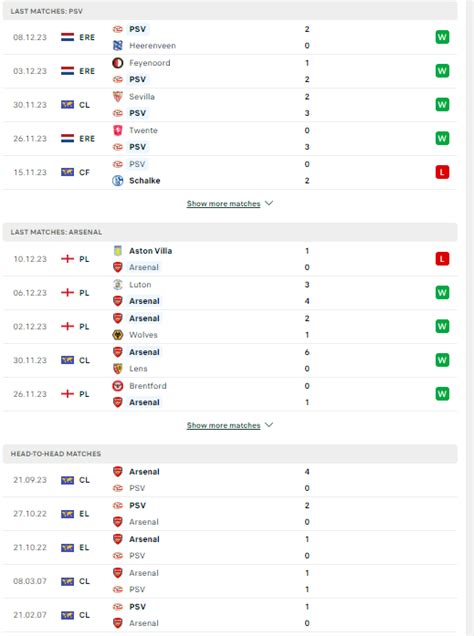Open the PSV vs Heerenveen match row
474x636 pixels.
pos(230,37)
